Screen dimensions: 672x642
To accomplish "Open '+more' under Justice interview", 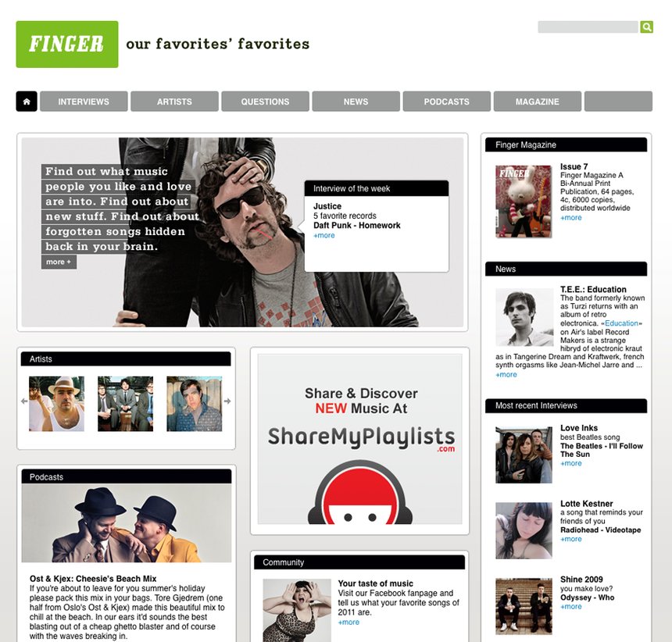I will pyautogui.click(x=324, y=236).
